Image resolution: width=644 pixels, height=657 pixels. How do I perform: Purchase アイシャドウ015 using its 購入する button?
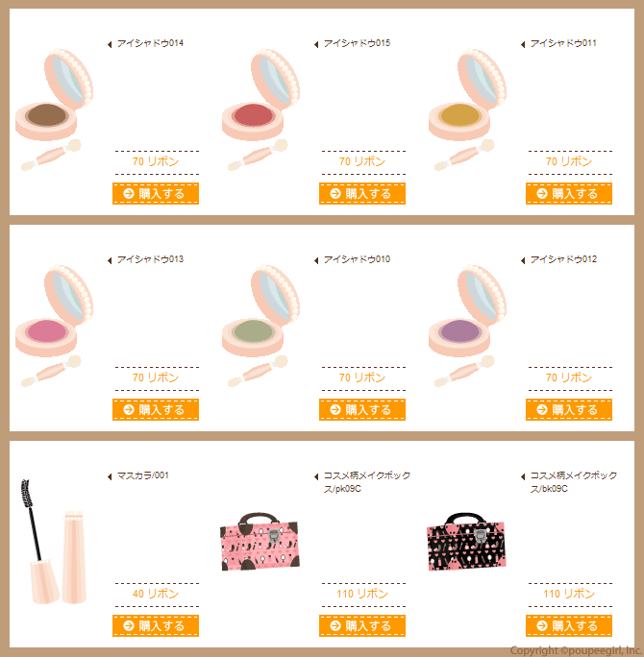coord(362,194)
